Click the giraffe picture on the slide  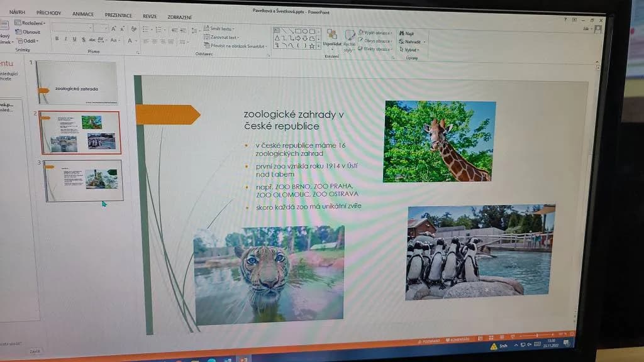[x=439, y=141]
